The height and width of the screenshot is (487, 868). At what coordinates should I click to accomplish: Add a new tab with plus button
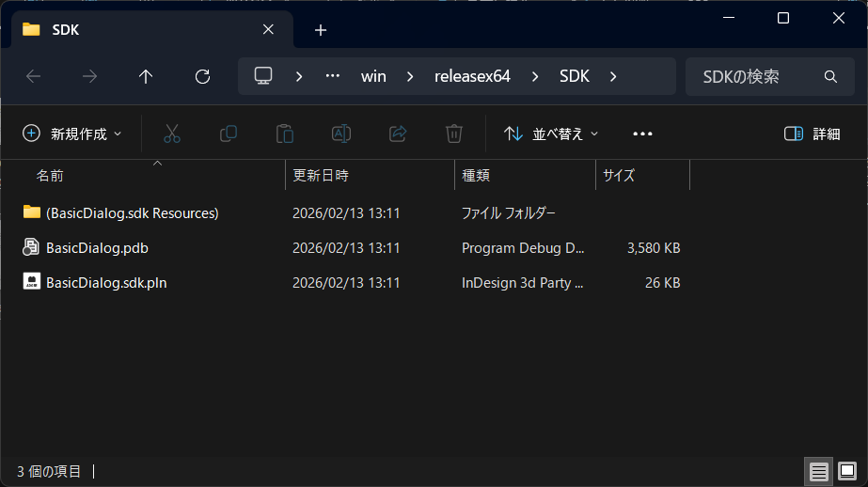321,30
